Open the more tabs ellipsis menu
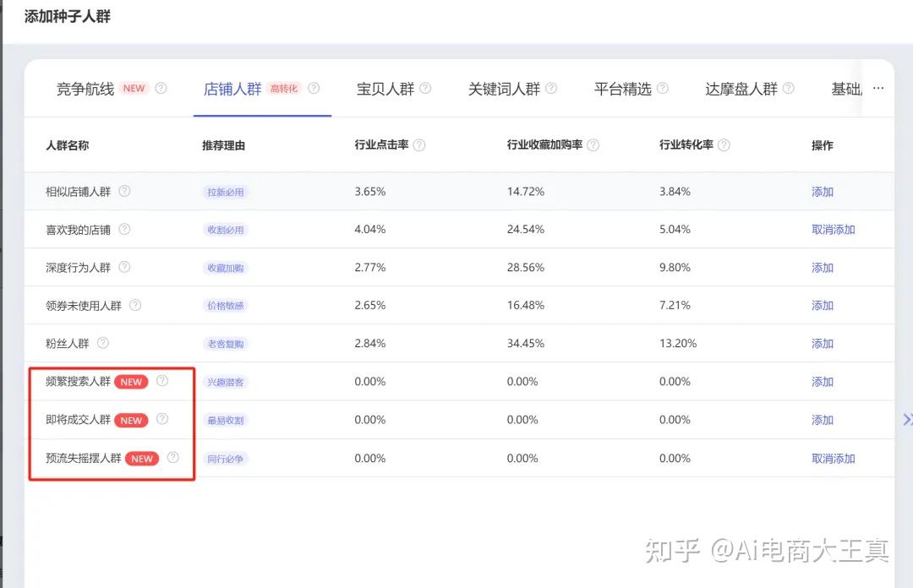 [878, 88]
